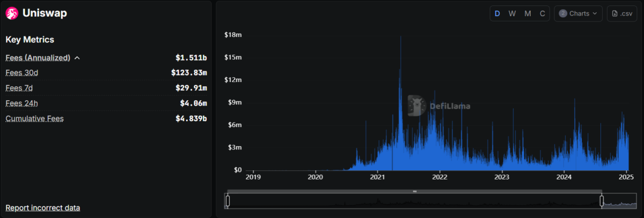Click the Uniswap title text
Viewport: 644px width, 218px height.
coord(45,13)
